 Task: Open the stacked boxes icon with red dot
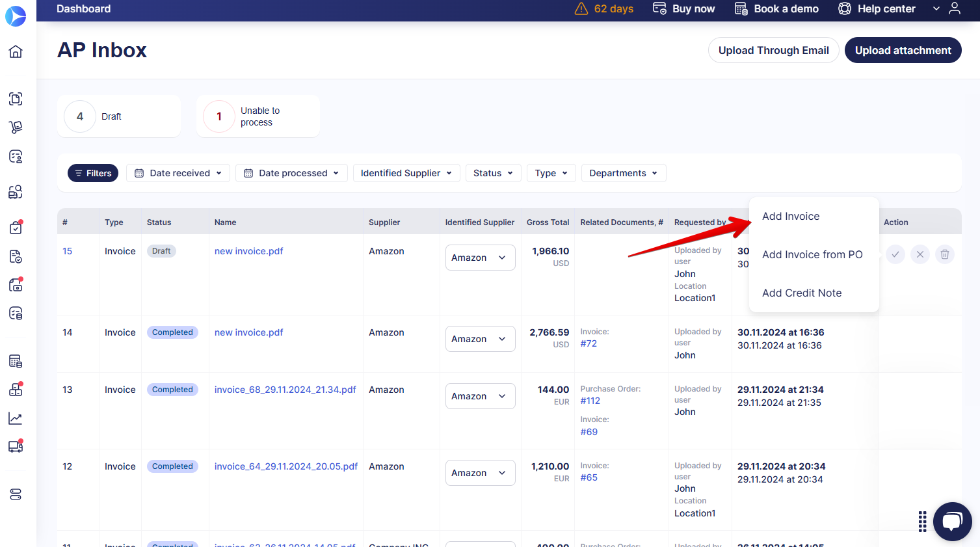[16, 390]
